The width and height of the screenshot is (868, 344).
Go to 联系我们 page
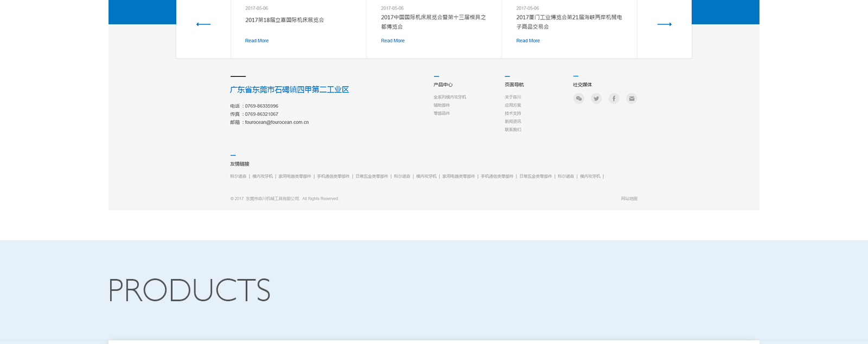513,130
